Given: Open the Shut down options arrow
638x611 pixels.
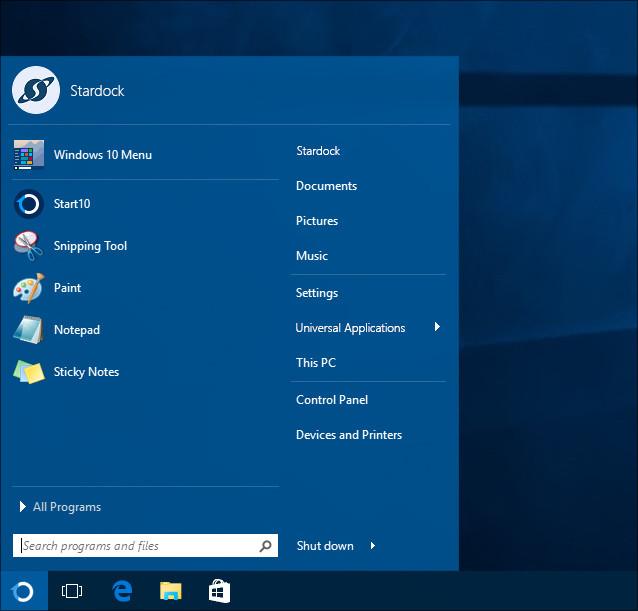Looking at the screenshot, I should click(x=373, y=546).
